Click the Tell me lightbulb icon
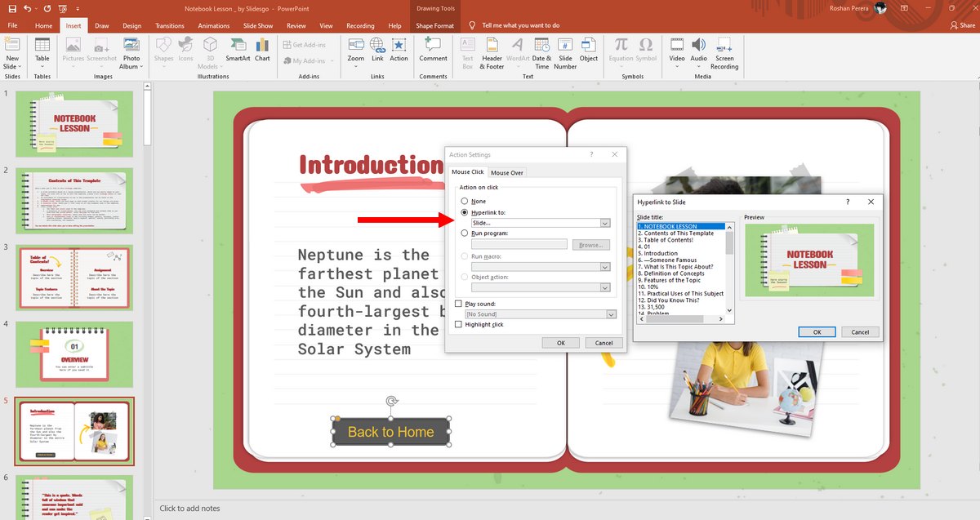 pos(471,25)
